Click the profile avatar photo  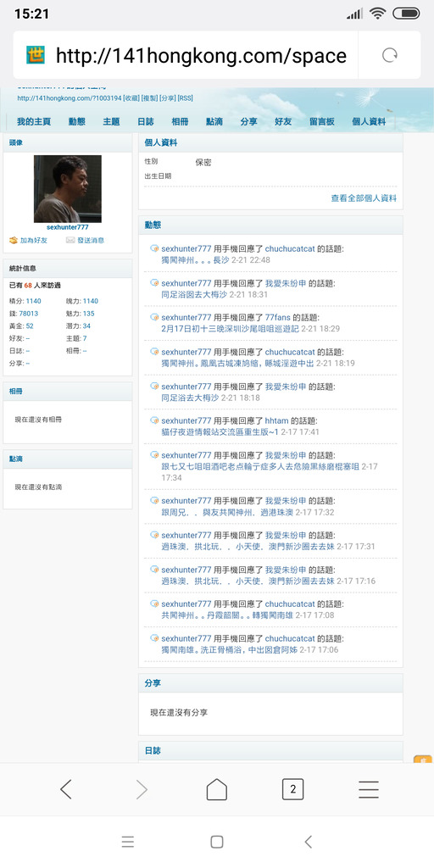[x=68, y=189]
